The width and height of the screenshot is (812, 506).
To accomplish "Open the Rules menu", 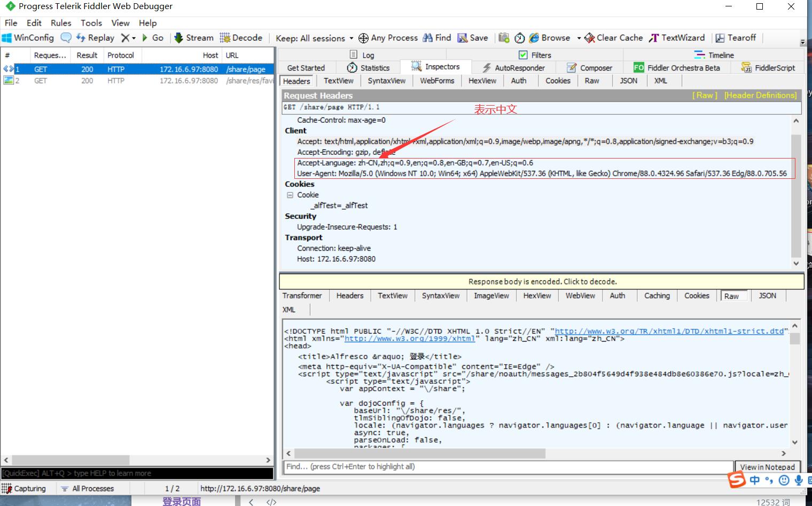I will (61, 23).
